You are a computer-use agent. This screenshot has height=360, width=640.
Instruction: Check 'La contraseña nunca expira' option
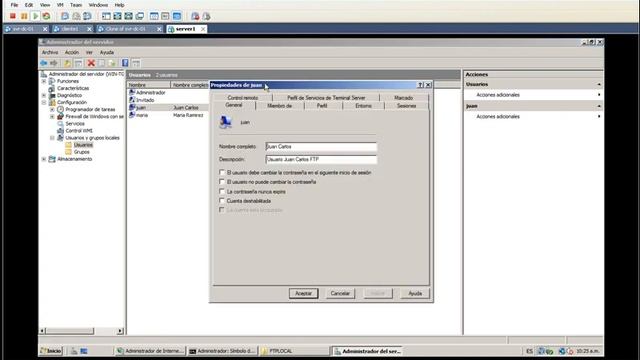222,191
